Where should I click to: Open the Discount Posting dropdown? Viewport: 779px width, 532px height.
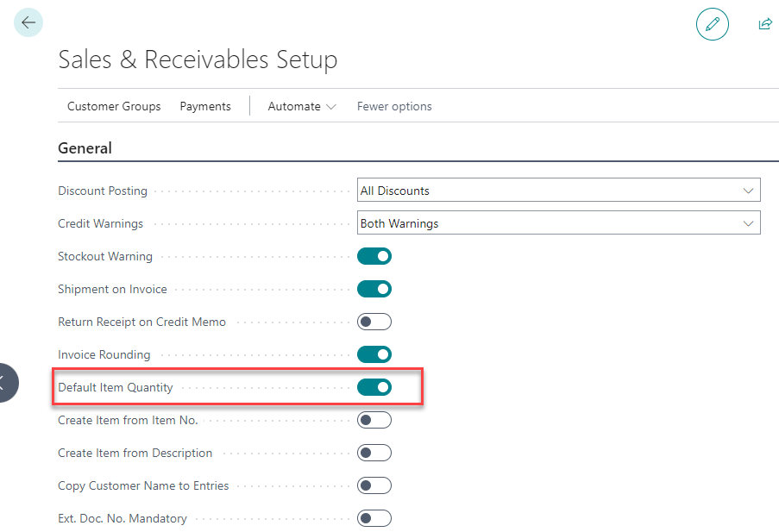click(x=558, y=191)
